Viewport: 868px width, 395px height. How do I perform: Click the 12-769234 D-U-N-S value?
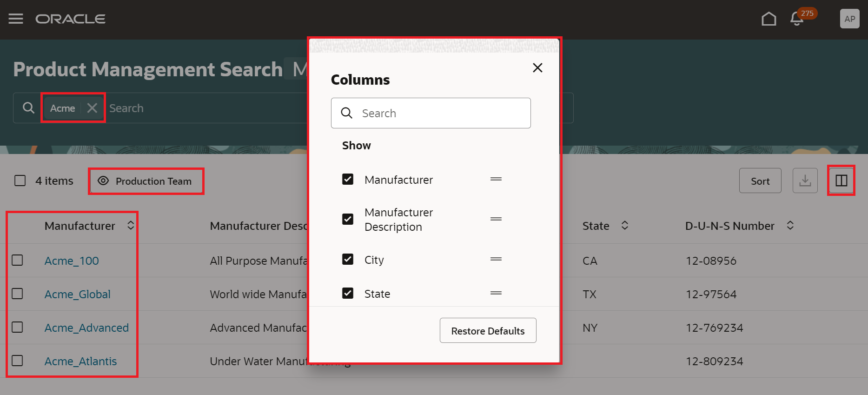714,328
